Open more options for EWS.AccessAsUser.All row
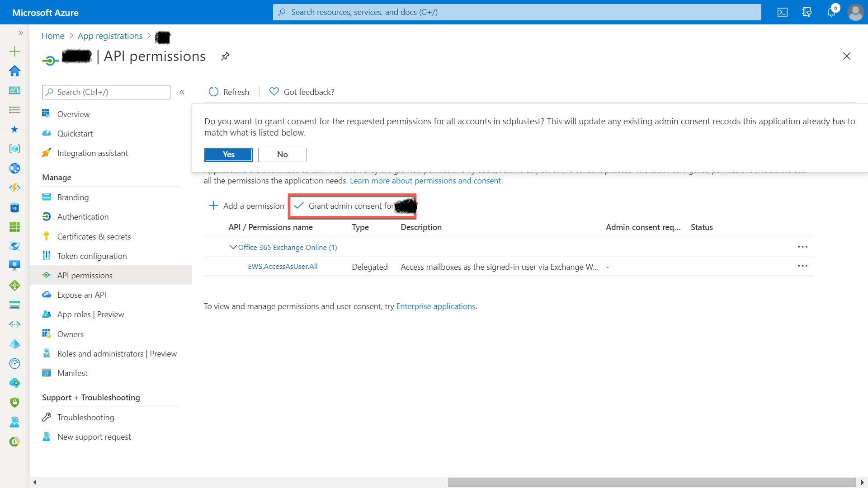The width and height of the screenshot is (868, 488). tap(802, 266)
